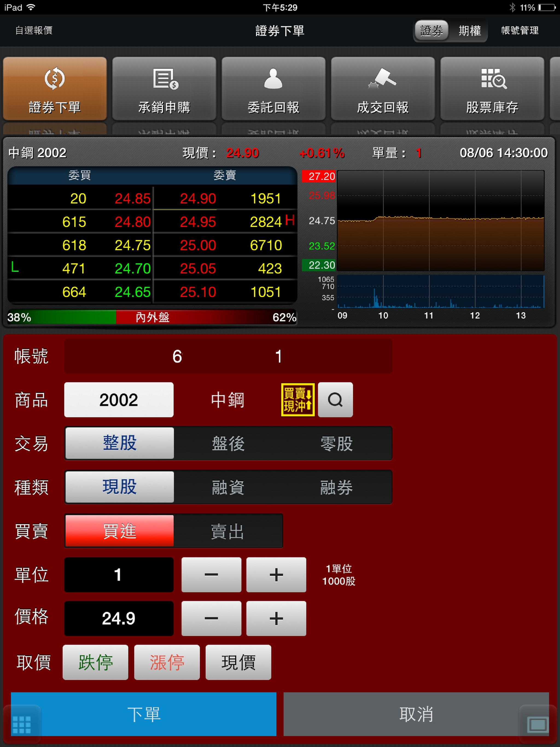Select ask price 24.90 in order book
The height and width of the screenshot is (747, 560).
coord(198,199)
